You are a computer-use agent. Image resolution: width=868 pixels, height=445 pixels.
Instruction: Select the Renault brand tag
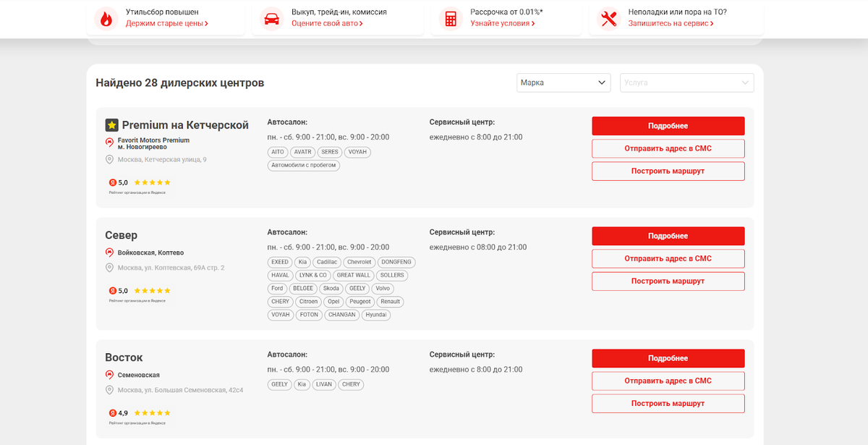coord(391,301)
